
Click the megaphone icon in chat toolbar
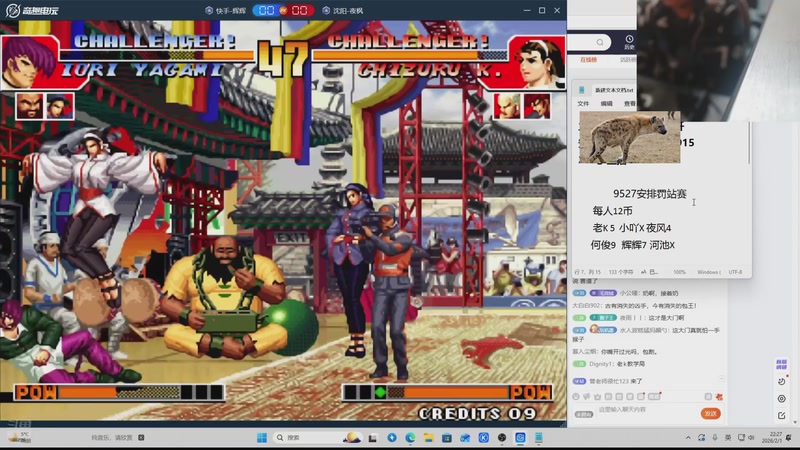click(587, 396)
